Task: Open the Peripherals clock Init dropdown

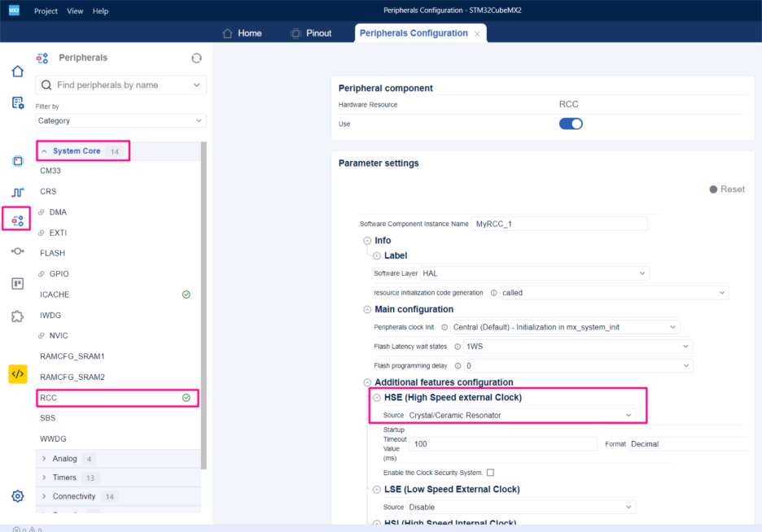Action: 565,327
